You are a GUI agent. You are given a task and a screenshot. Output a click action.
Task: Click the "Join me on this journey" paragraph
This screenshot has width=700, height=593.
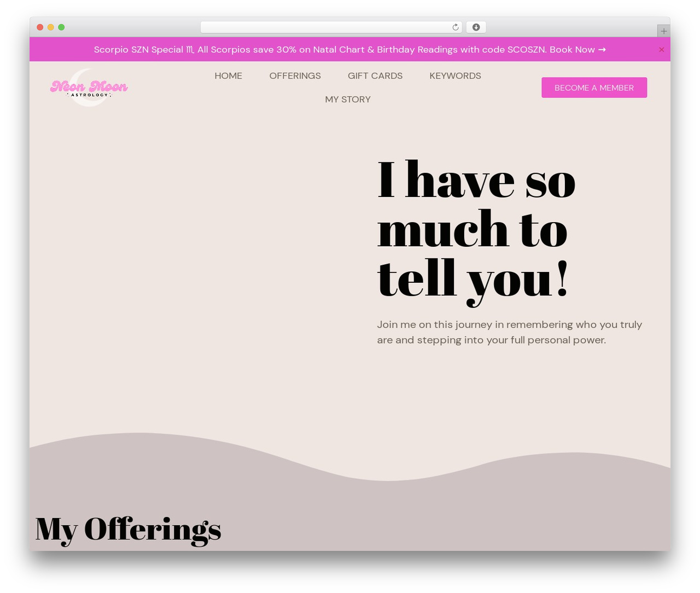[x=509, y=332]
